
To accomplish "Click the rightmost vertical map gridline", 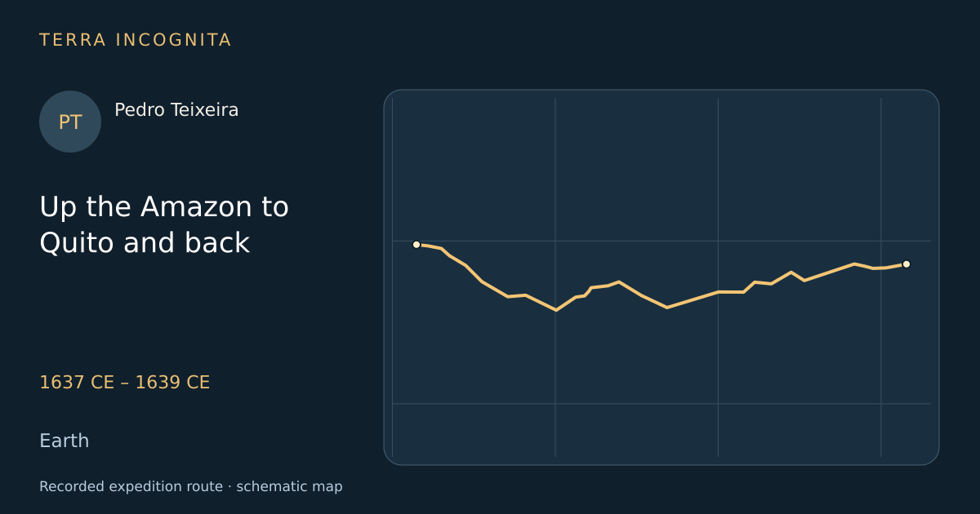I will click(x=881, y=277).
